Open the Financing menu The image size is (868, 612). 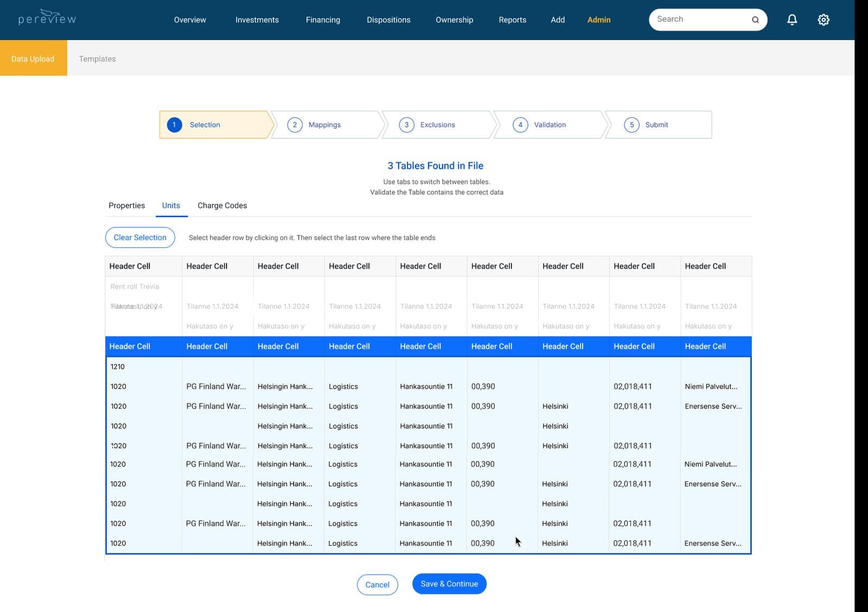(x=323, y=20)
